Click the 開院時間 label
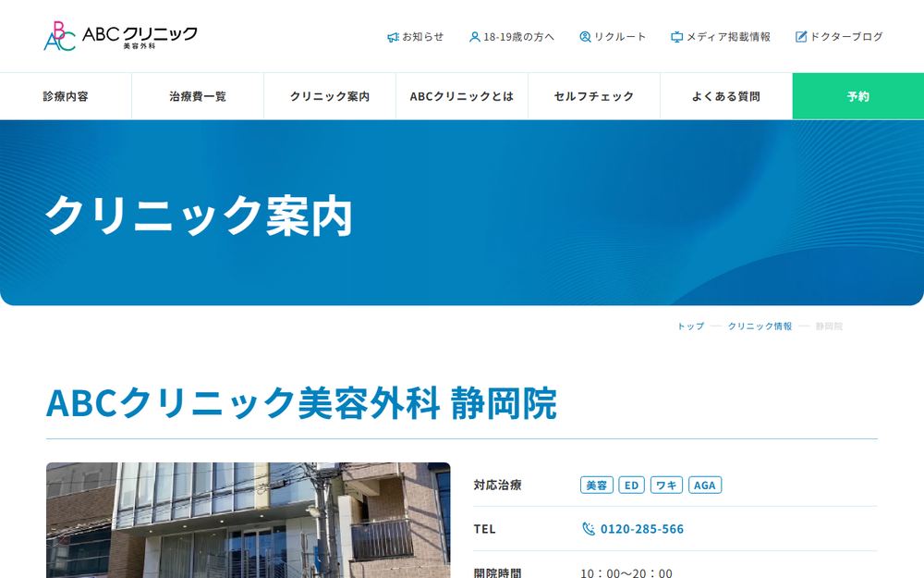This screenshot has width=924, height=578. [497, 572]
